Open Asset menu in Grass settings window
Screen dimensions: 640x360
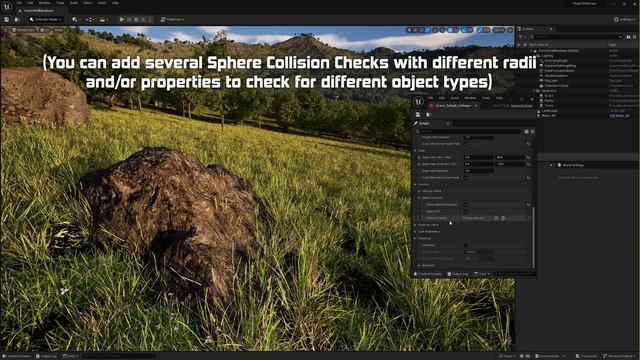click(454, 98)
